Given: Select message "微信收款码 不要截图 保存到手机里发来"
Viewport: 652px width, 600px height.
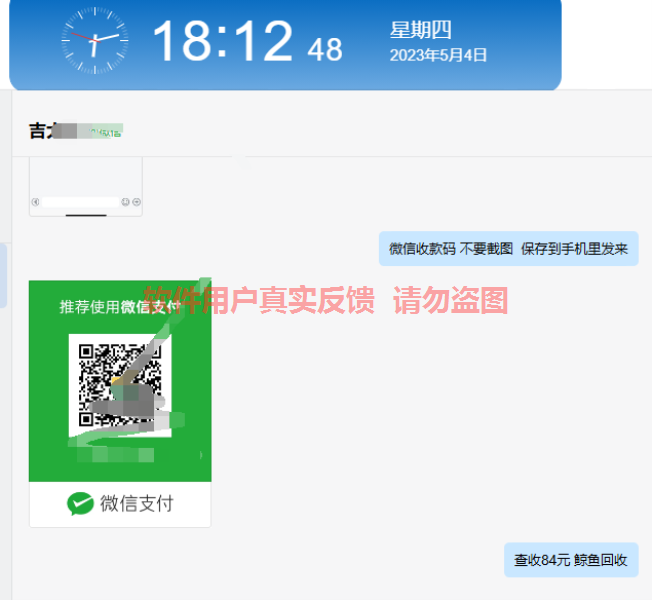Looking at the screenshot, I should click(x=508, y=249).
